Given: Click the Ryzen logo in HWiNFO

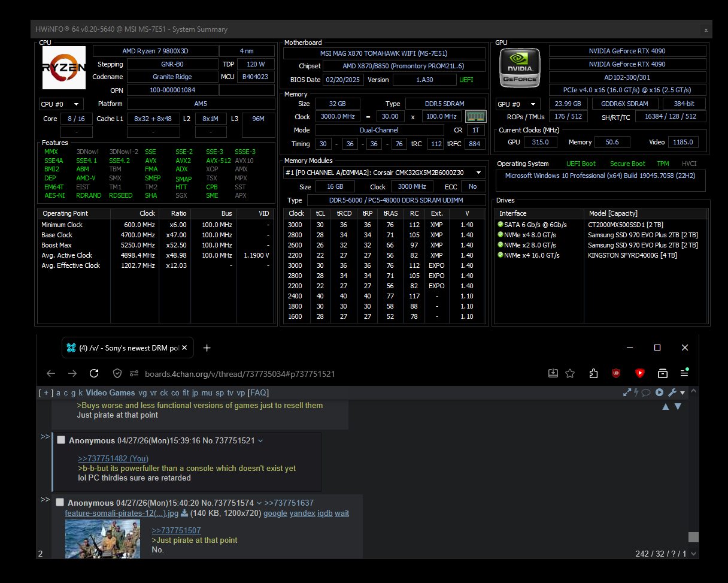Looking at the screenshot, I should click(64, 68).
